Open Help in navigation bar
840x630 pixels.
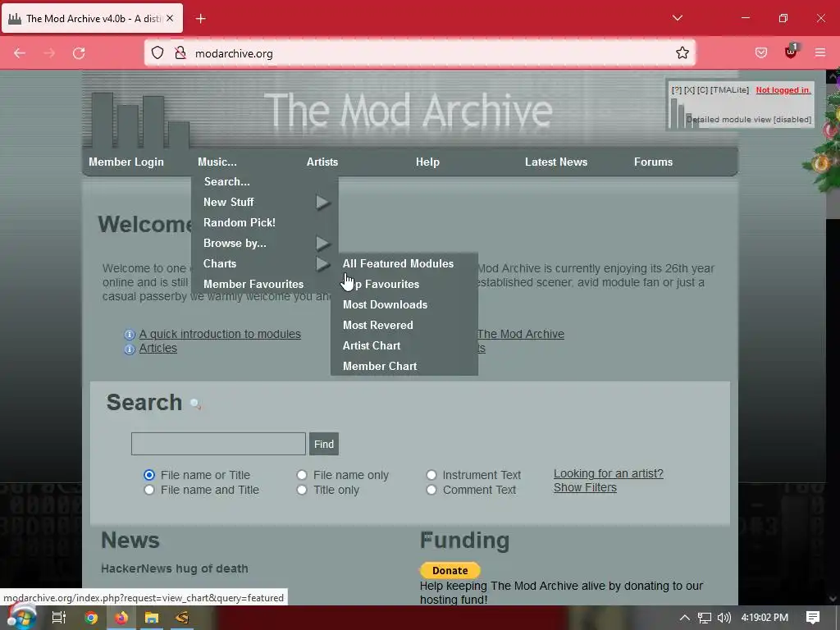click(427, 162)
